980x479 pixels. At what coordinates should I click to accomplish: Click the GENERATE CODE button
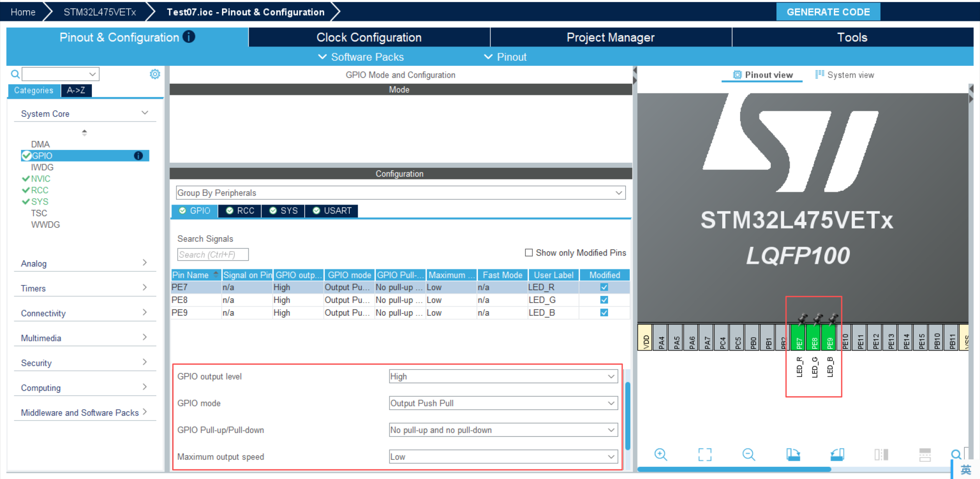[x=828, y=12]
